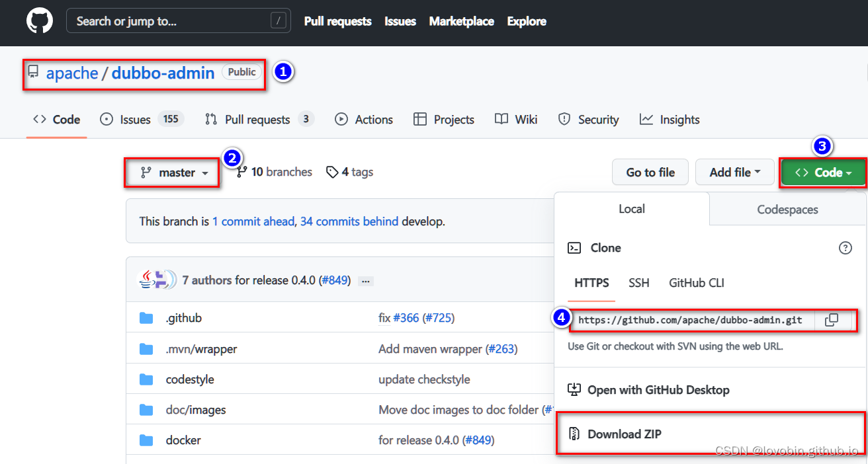This screenshot has width=868, height=464.
Task: Select the repository Code tab
Action: (x=57, y=120)
